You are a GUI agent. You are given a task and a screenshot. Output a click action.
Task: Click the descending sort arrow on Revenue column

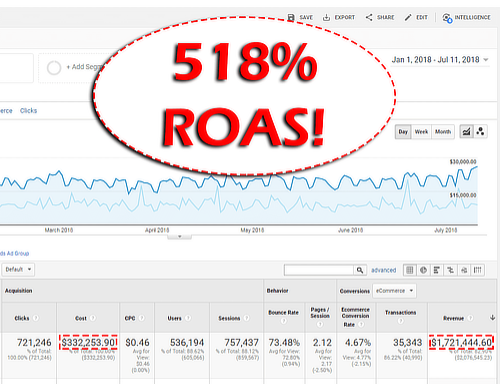(x=492, y=318)
